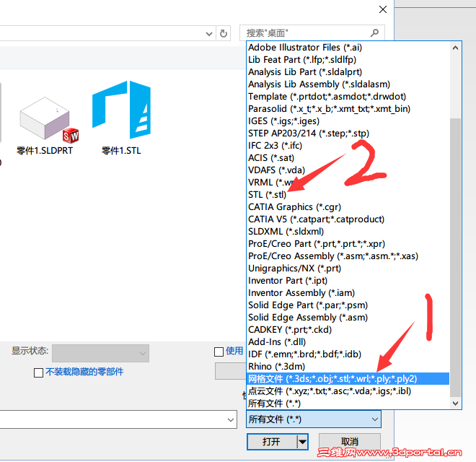Collapse the 所有文件 file type combo box
The height and width of the screenshot is (462, 476).
(314, 419)
